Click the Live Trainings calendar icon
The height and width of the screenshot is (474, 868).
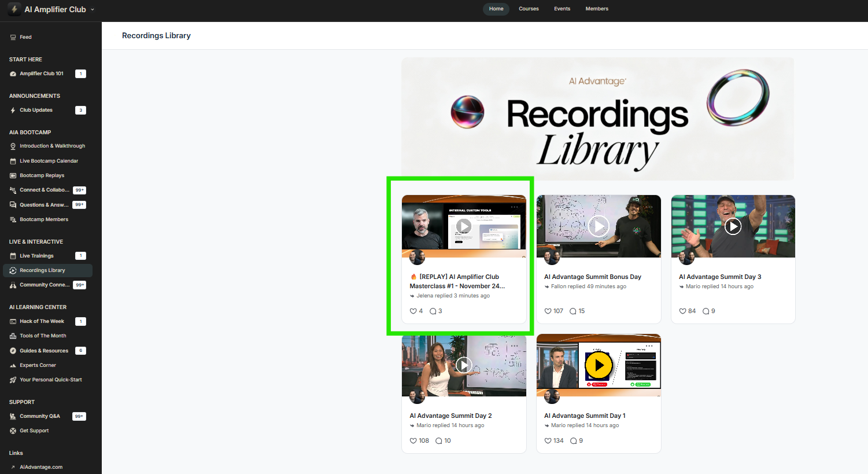(13, 256)
